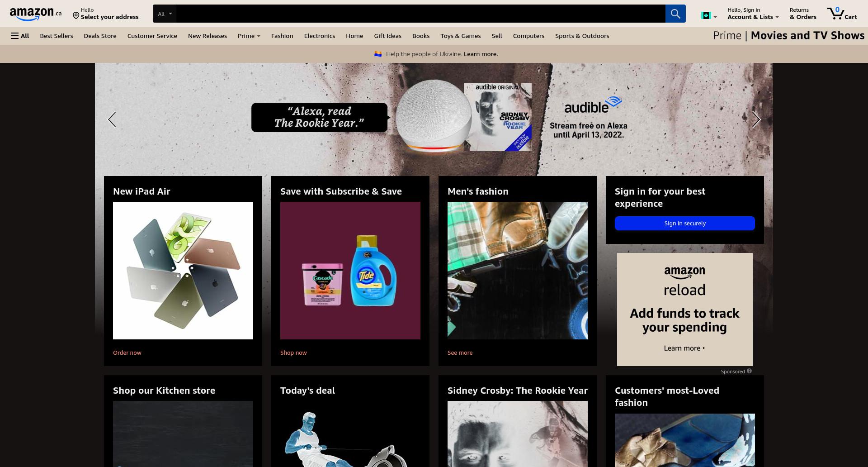Open the Cascade and Tide product image
This screenshot has width=868, height=467.
coord(350,271)
